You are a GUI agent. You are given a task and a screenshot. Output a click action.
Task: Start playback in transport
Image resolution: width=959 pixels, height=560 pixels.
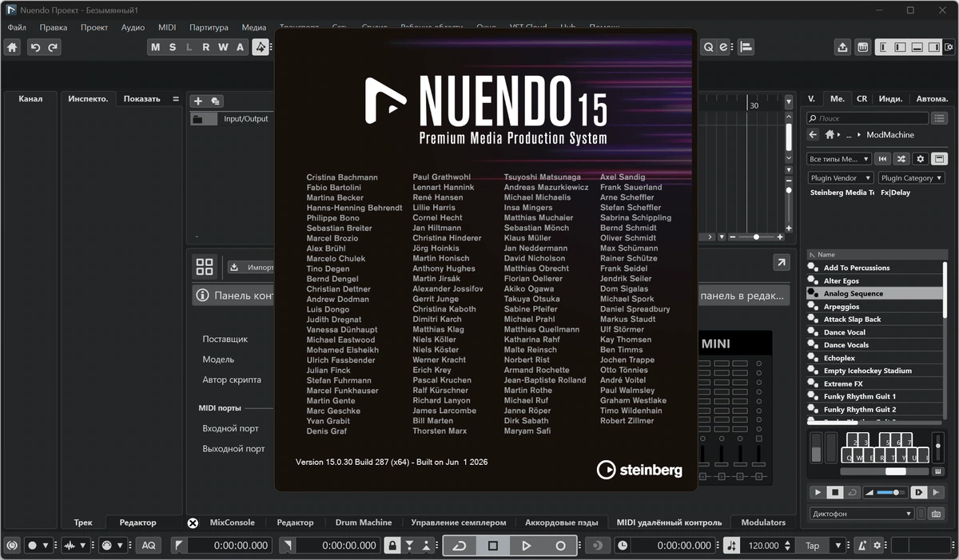coord(526,546)
